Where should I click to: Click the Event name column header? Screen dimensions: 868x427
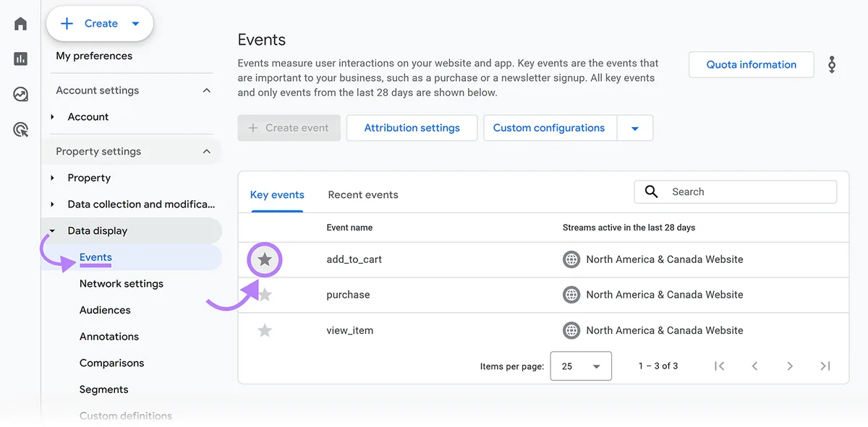click(x=349, y=228)
